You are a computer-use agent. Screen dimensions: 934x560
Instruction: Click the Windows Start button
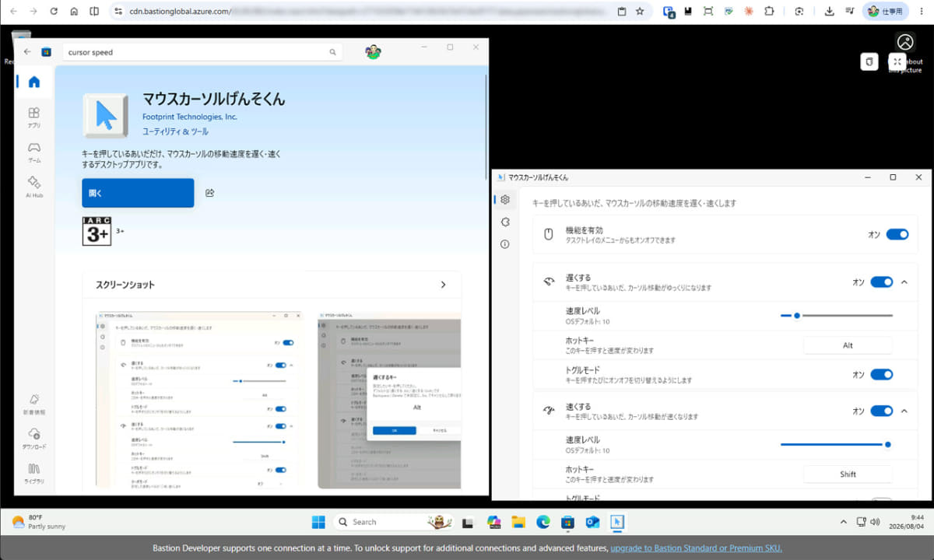pyautogui.click(x=318, y=522)
